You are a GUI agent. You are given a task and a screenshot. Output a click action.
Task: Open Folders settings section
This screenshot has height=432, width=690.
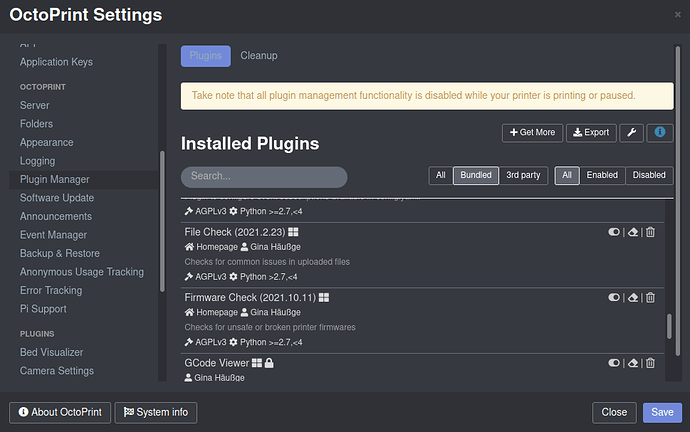[37, 124]
